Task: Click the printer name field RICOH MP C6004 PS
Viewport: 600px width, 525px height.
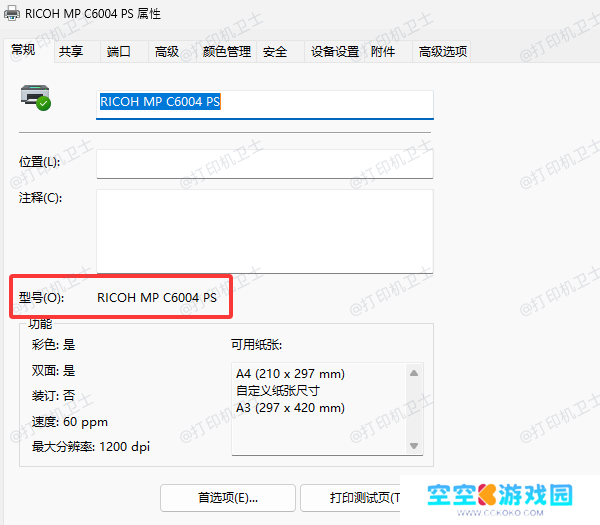Action: click(x=264, y=104)
